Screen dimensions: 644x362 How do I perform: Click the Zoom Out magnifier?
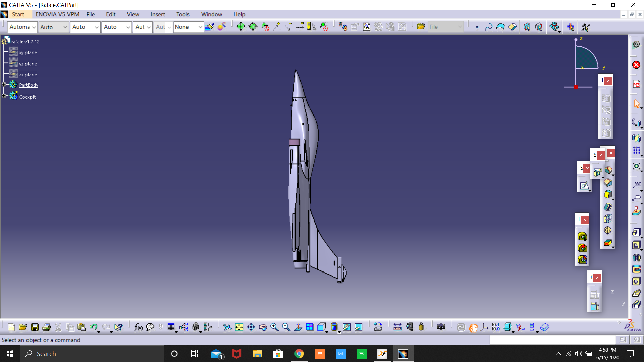coord(286,327)
